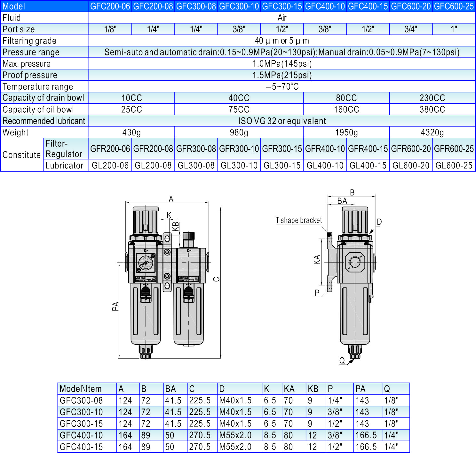
Task: Select the "Filter-Regulator" sub-row label
Action: pos(64,149)
